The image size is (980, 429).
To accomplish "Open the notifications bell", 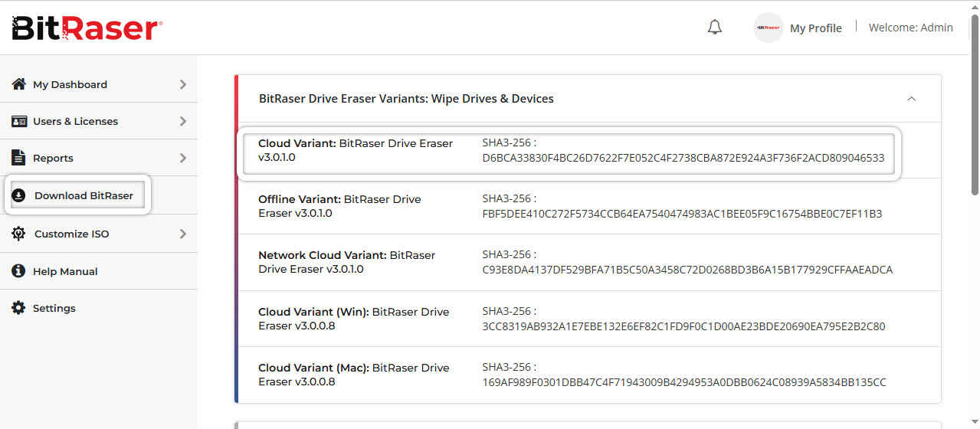I will coord(714,28).
